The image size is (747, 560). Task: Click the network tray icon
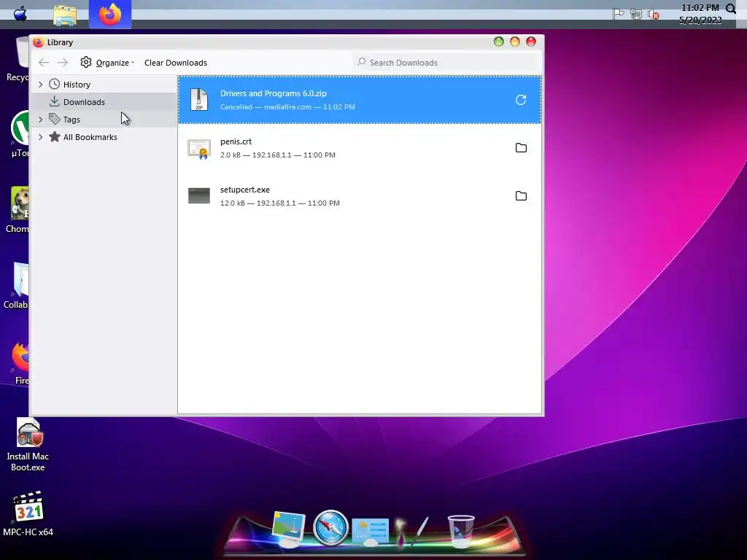[635, 14]
